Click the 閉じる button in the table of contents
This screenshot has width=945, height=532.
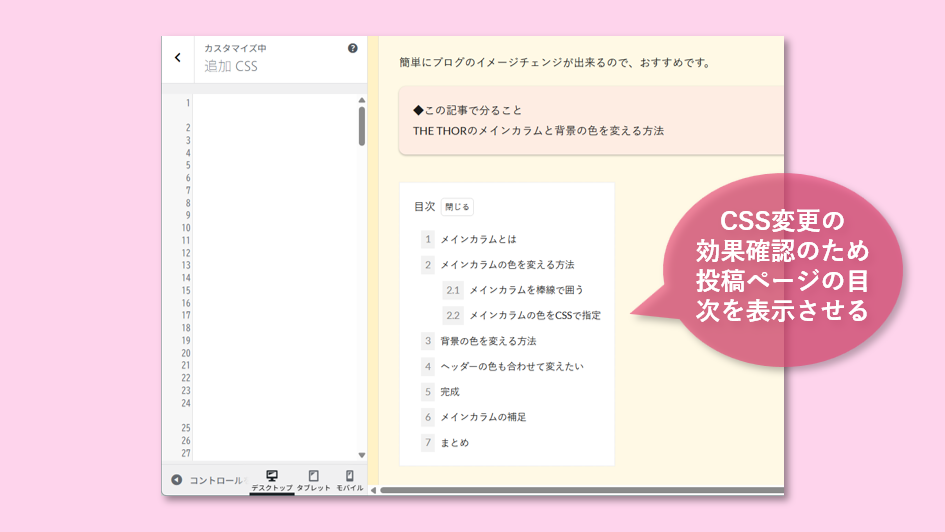tap(457, 207)
